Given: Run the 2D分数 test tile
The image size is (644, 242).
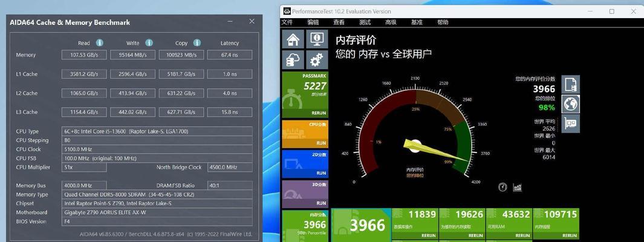Looking at the screenshot, I should pyautogui.click(x=321, y=174).
